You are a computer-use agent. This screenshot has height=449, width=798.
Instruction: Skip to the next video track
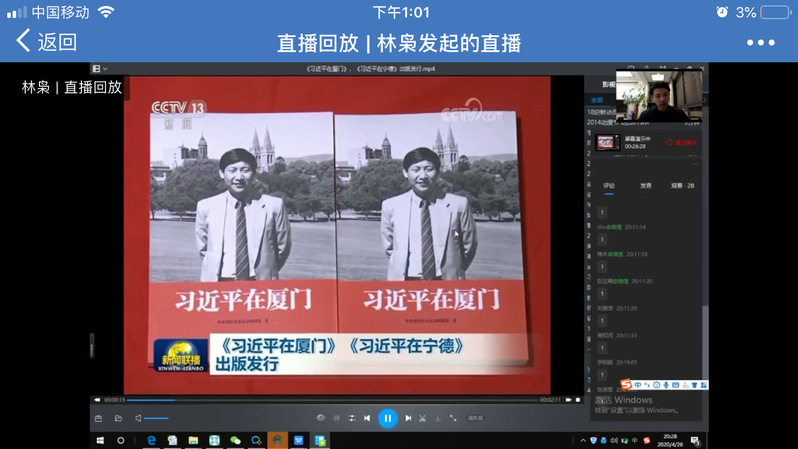(408, 418)
